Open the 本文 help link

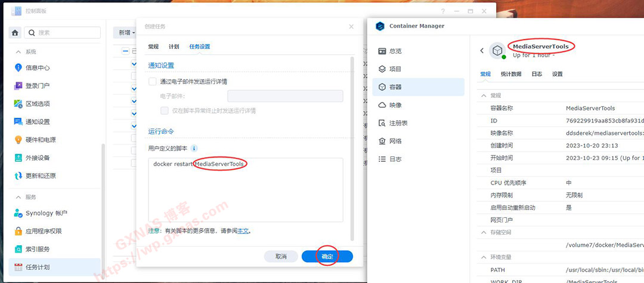click(x=243, y=230)
